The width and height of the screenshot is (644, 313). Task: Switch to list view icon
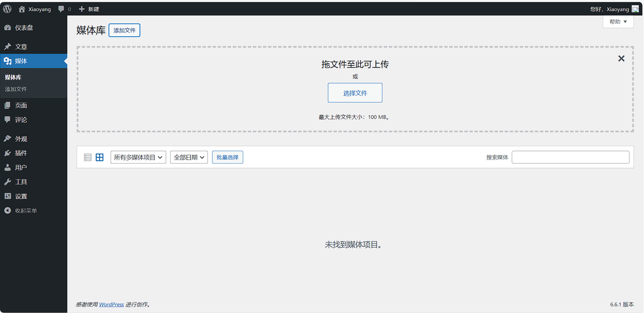click(x=88, y=158)
